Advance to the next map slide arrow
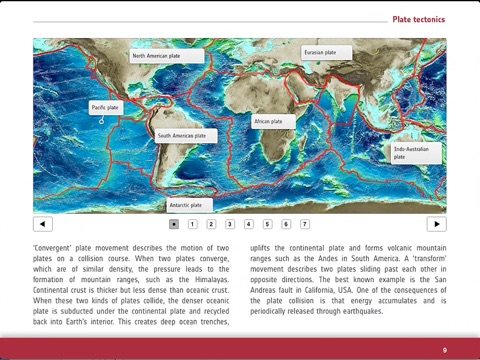The height and width of the screenshot is (360, 480). pos(437,224)
